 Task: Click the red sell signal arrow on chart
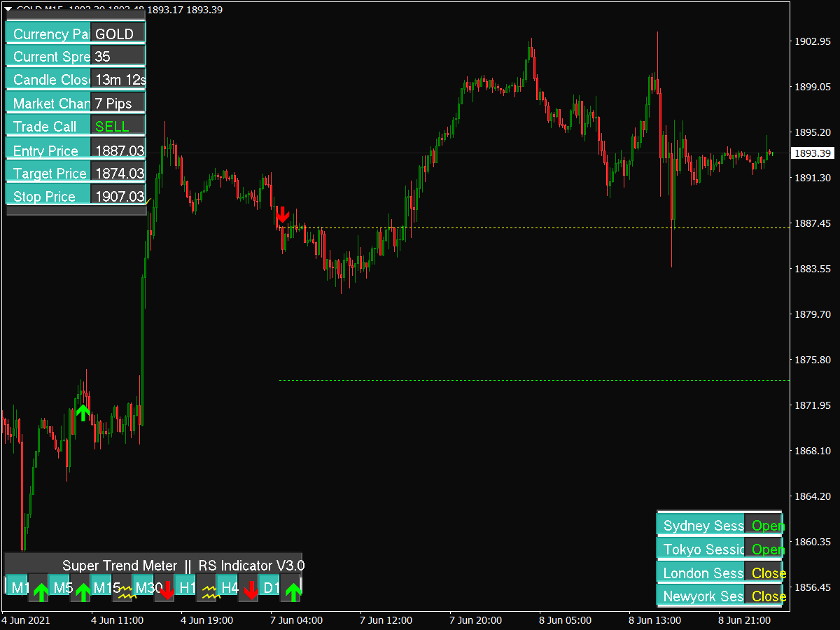pos(282,214)
